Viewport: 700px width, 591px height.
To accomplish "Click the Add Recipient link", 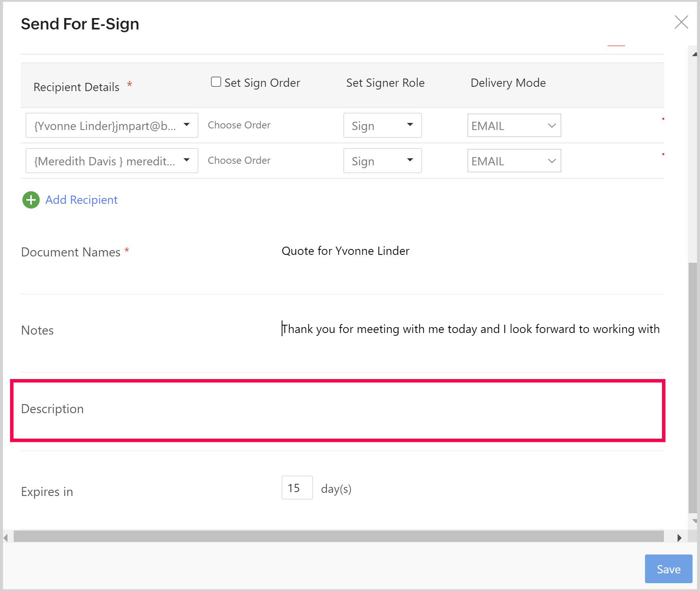I will point(81,200).
